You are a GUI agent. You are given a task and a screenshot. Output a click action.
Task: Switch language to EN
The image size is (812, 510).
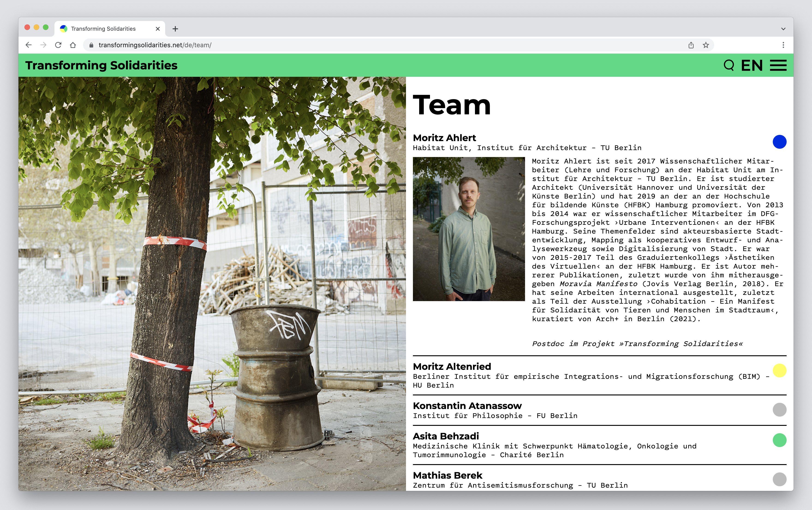752,65
